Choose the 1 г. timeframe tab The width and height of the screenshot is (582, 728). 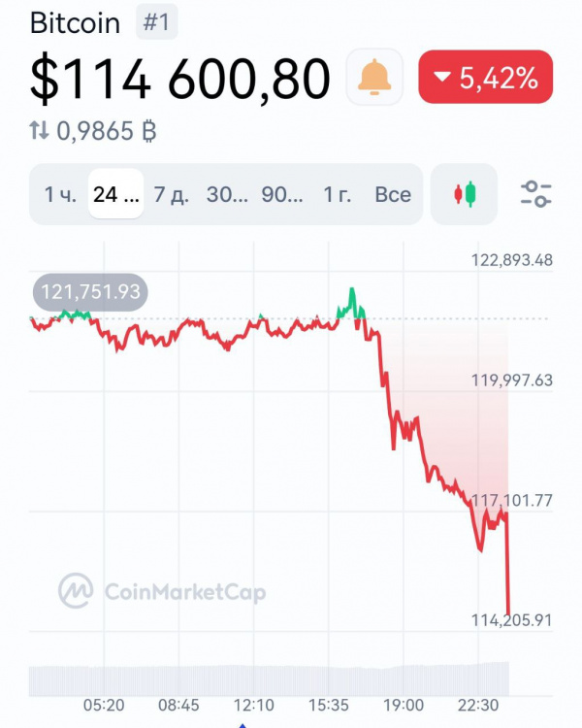[338, 194]
